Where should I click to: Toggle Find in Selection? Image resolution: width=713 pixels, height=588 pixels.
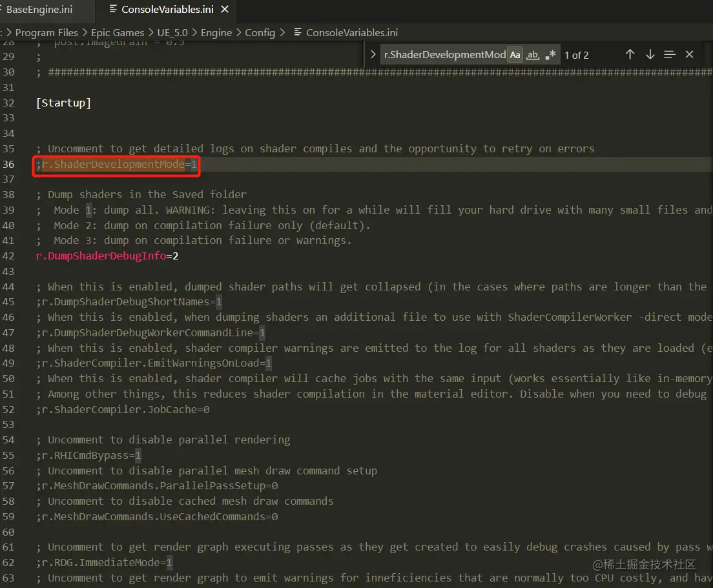669,54
